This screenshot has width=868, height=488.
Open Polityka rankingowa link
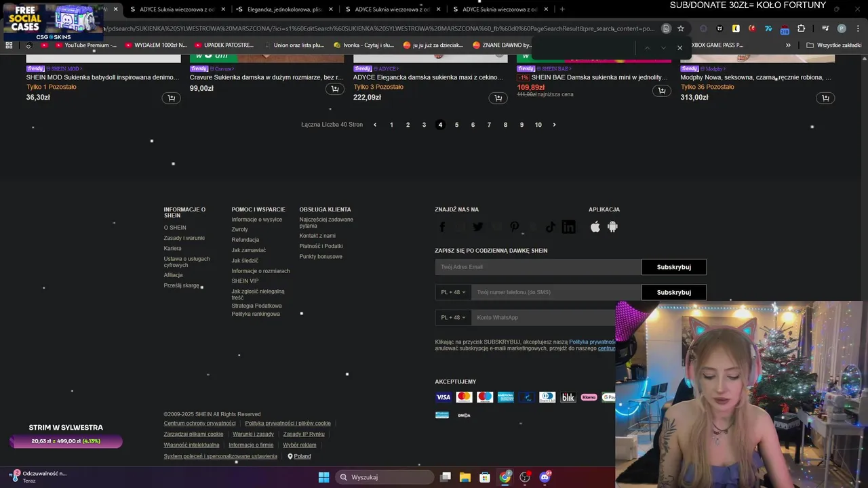pyautogui.click(x=256, y=314)
